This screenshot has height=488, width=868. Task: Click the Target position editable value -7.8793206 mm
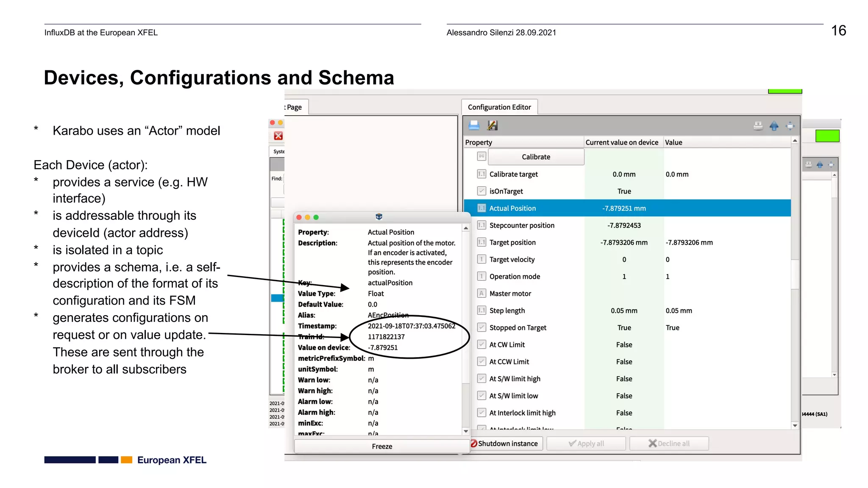click(689, 242)
